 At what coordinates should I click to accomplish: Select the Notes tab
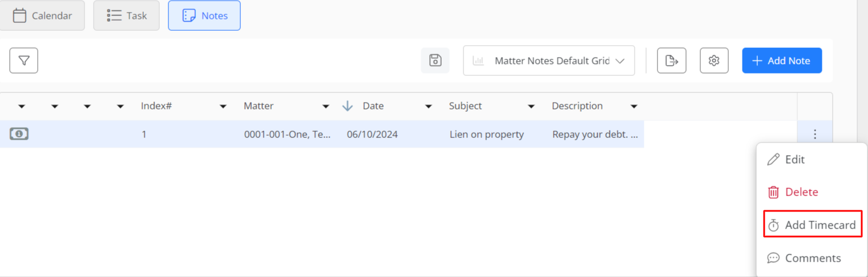[x=204, y=15]
